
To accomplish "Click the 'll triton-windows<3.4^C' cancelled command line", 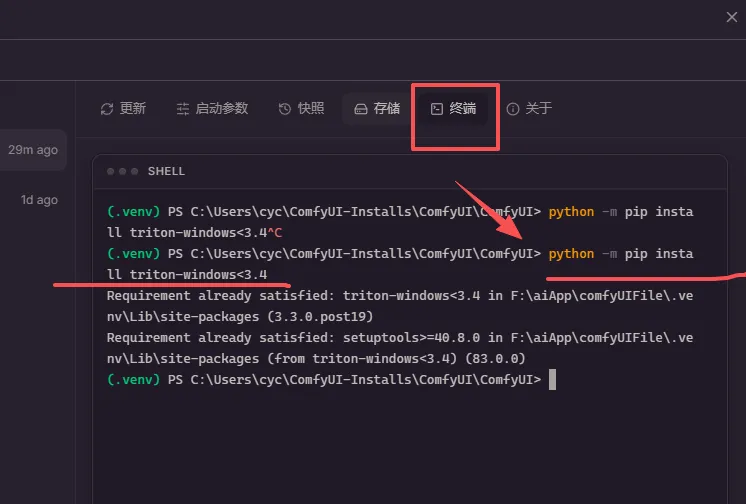I will click(195, 233).
